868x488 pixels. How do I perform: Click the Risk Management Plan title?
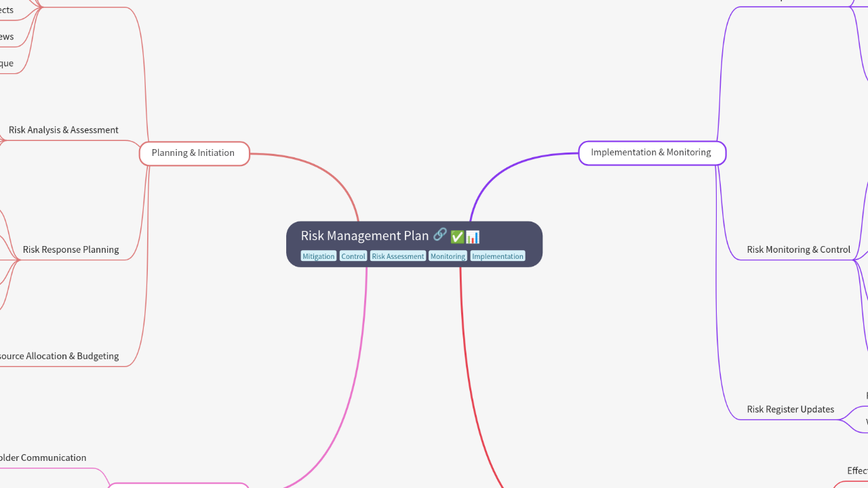[365, 236]
